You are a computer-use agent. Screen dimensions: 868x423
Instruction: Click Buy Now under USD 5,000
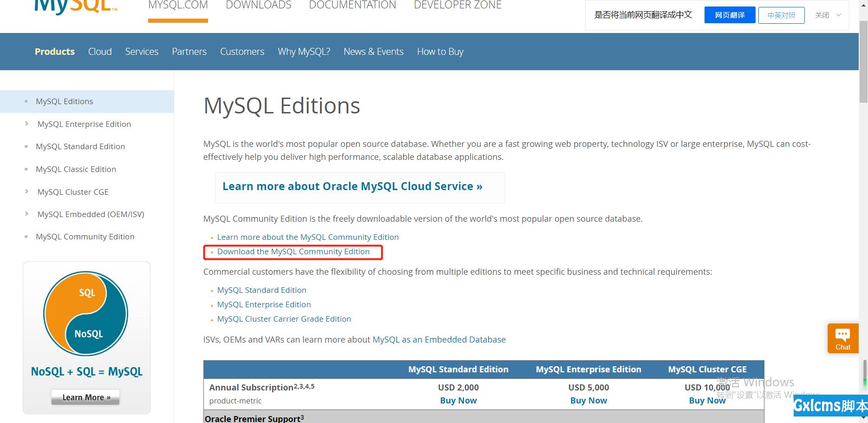tap(588, 401)
